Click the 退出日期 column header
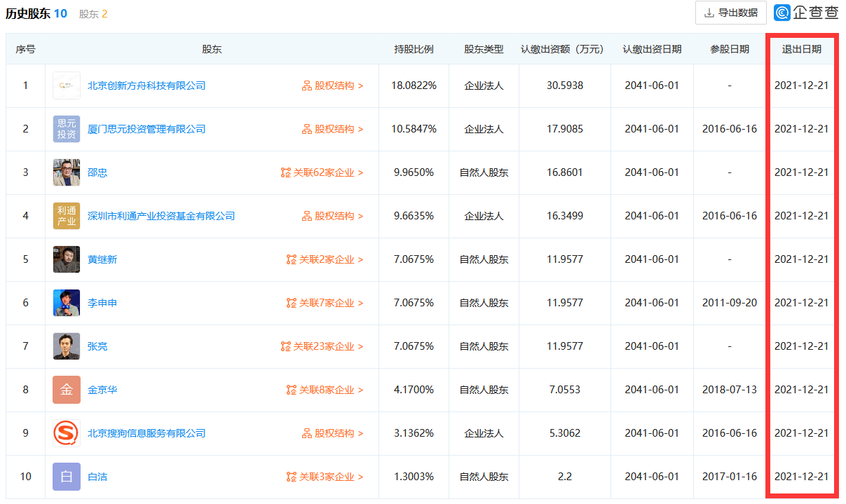 pyautogui.click(x=801, y=49)
